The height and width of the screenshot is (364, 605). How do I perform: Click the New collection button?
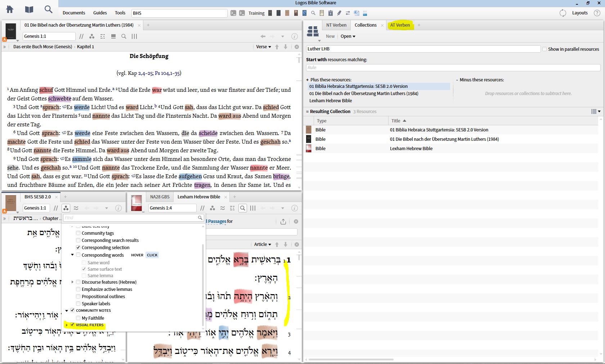[330, 36]
